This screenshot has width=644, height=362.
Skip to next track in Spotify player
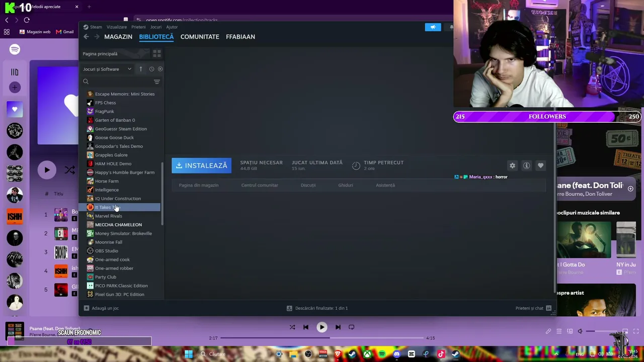pos(338,327)
